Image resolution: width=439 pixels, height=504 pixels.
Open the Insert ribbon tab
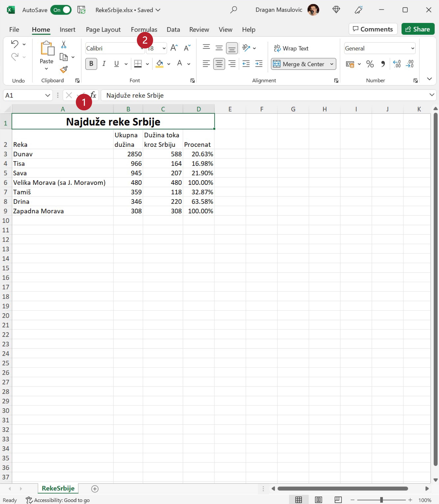67,30
